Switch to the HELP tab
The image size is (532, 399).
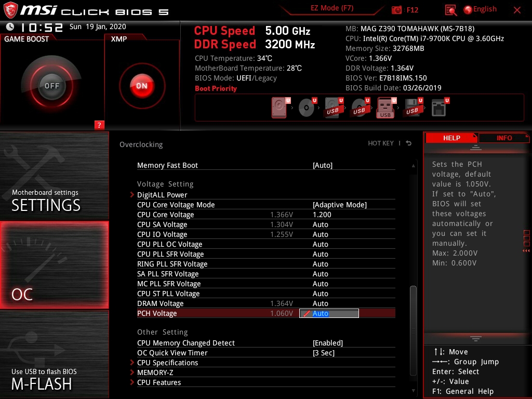(x=451, y=138)
